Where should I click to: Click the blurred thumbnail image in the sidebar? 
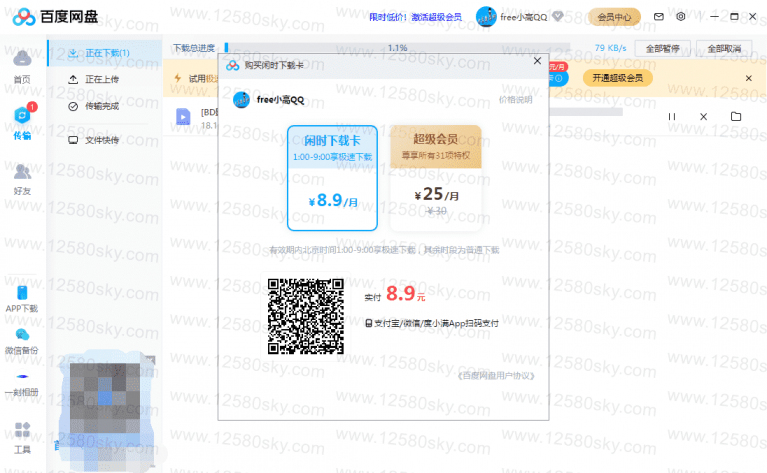tap(108, 410)
